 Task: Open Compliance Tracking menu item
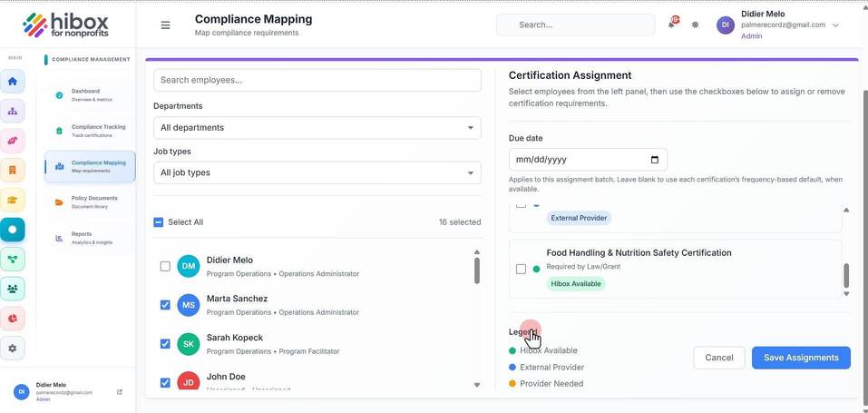click(x=90, y=131)
